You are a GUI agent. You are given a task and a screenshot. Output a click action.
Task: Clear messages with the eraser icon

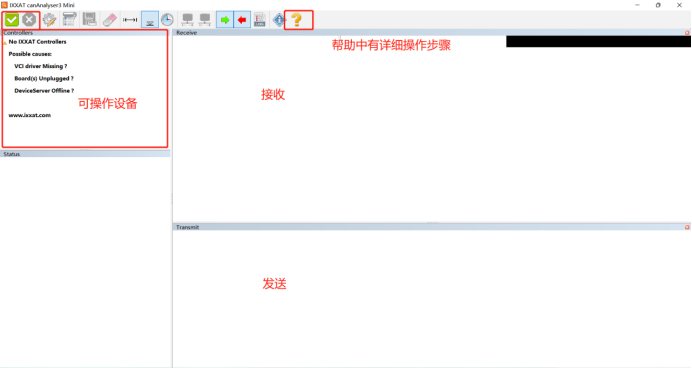[x=109, y=20]
